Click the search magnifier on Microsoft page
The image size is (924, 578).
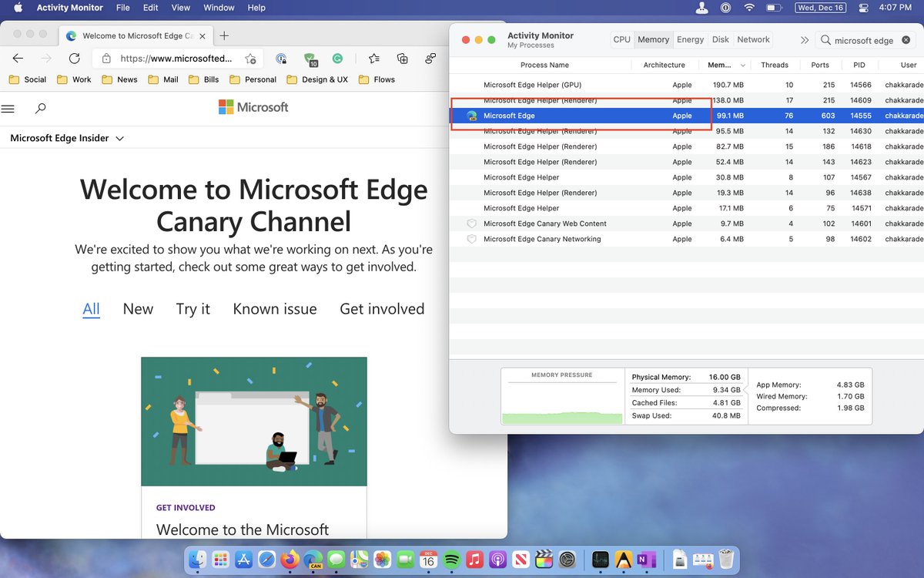pyautogui.click(x=41, y=109)
